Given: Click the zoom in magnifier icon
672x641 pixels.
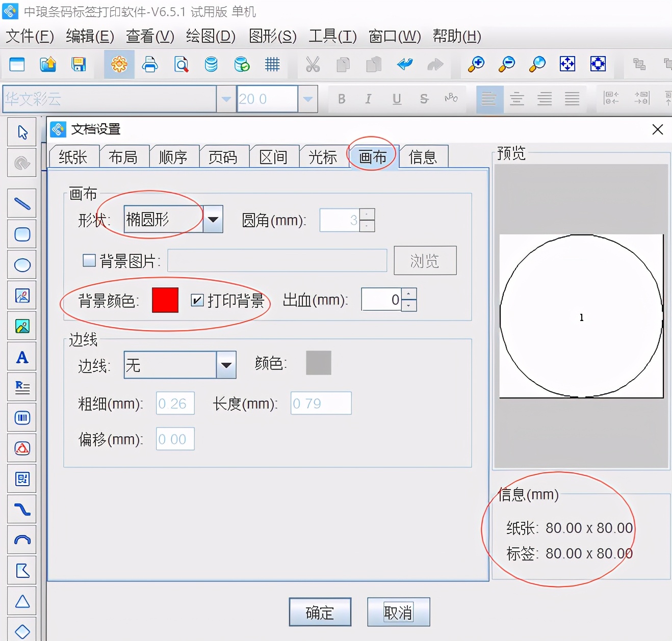Looking at the screenshot, I should click(x=476, y=65).
